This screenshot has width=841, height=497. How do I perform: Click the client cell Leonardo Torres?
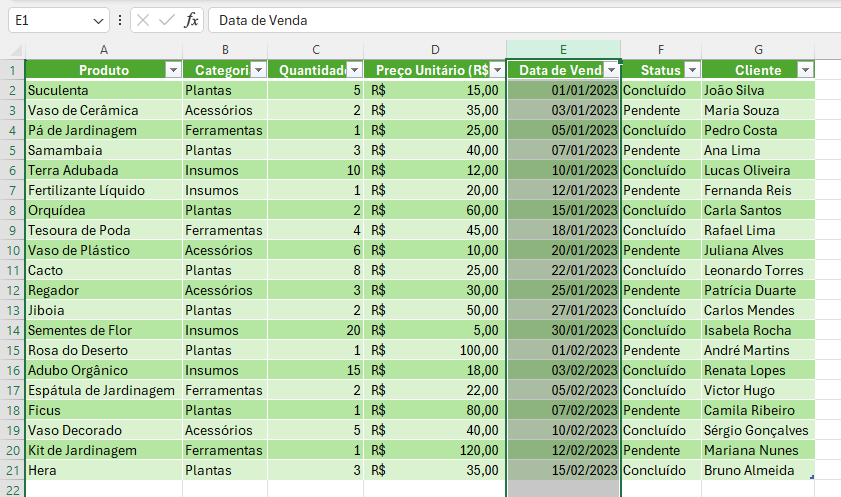tap(758, 270)
